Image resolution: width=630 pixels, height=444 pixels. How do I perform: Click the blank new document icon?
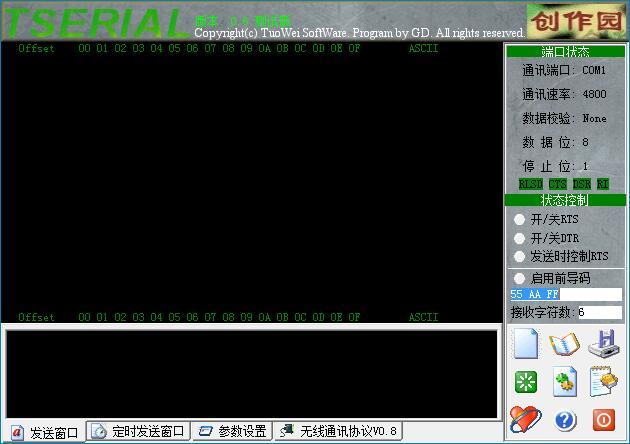click(x=526, y=343)
